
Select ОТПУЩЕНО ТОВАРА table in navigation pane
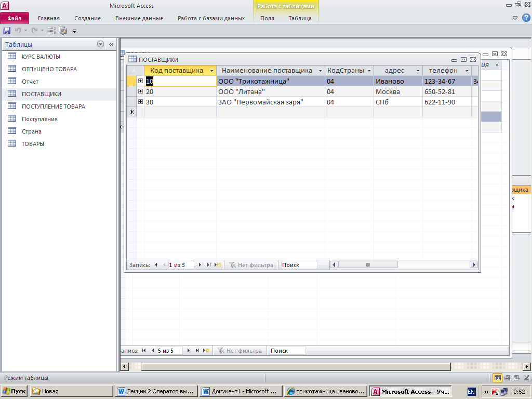[x=59, y=69]
